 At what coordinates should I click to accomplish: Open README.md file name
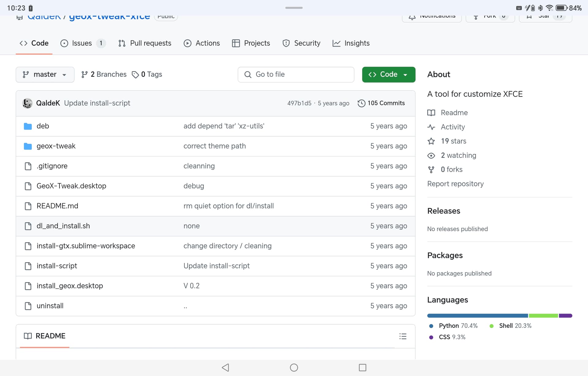pyautogui.click(x=57, y=206)
